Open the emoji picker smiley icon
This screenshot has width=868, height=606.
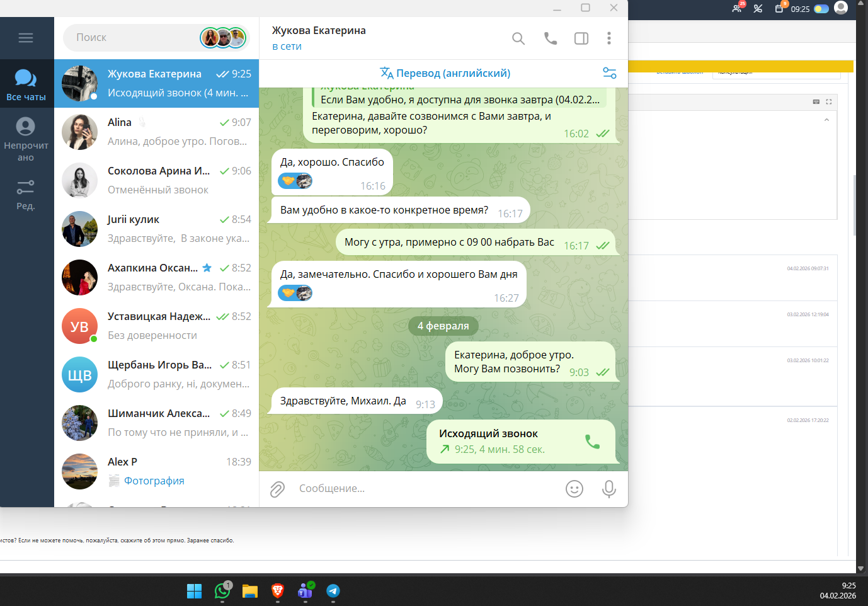pos(574,489)
